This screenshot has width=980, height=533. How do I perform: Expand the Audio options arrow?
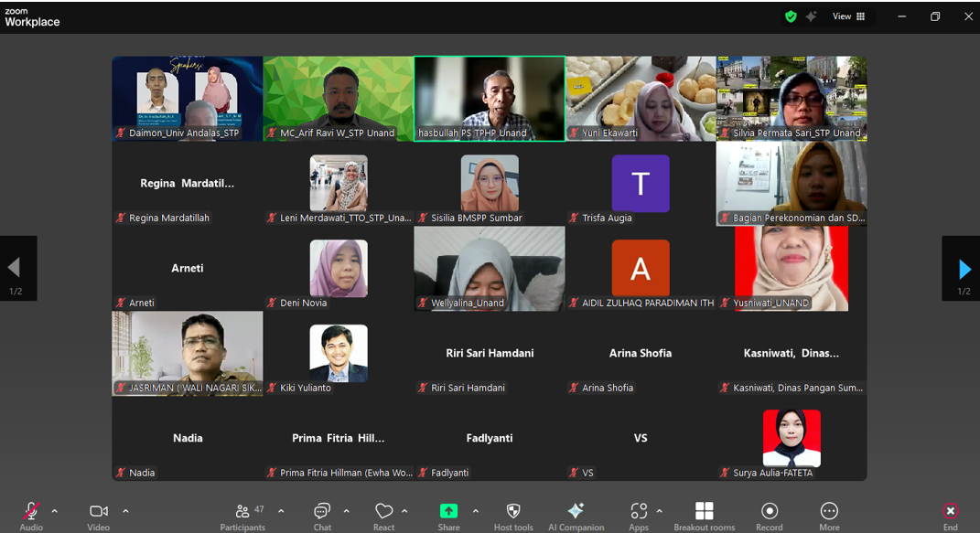(54, 511)
